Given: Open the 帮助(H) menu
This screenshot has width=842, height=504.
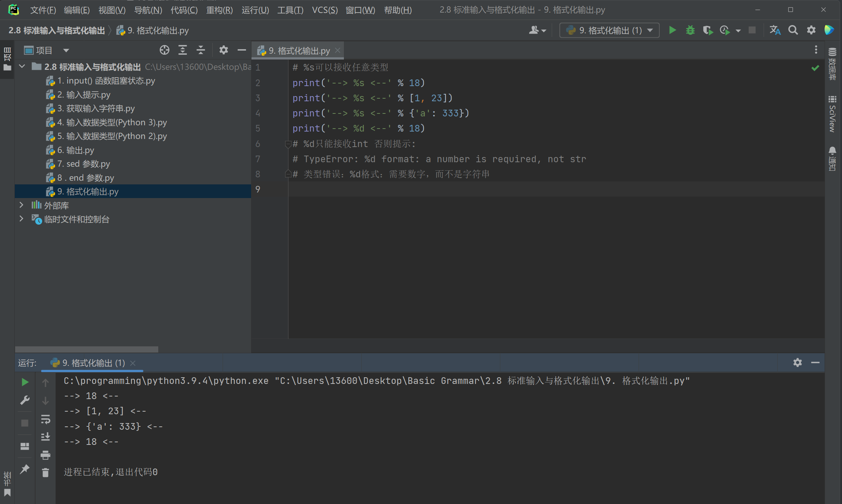Looking at the screenshot, I should pyautogui.click(x=398, y=10).
